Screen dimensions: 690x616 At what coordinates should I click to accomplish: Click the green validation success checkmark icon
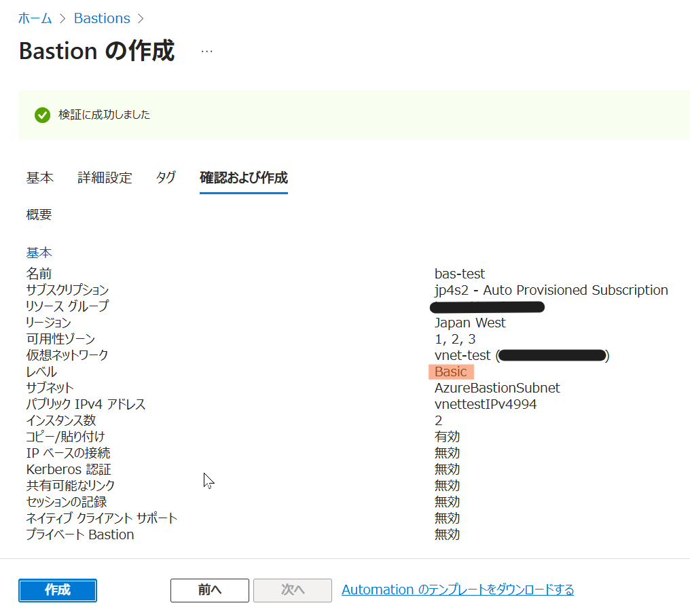42,115
